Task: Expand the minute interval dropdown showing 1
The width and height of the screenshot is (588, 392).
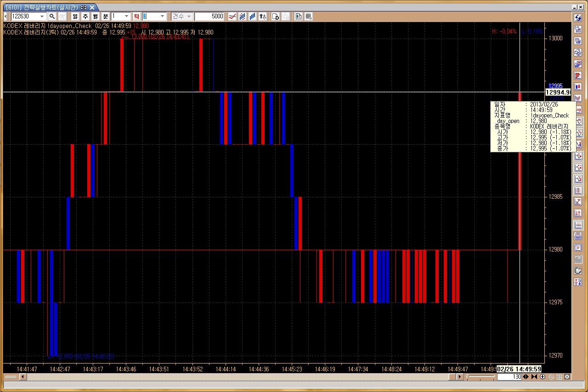Action: (127, 17)
